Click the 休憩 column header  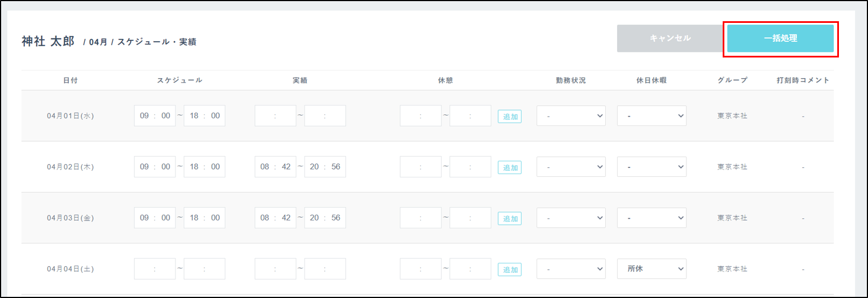pyautogui.click(x=445, y=80)
